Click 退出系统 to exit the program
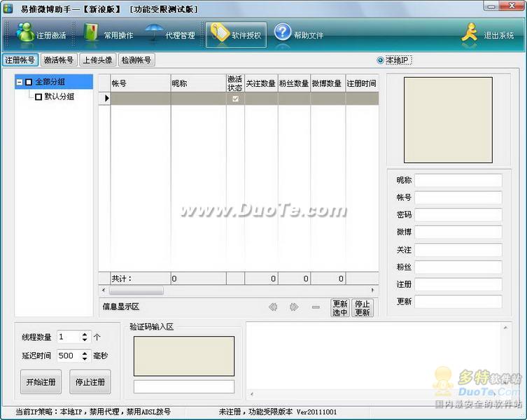 (488, 34)
